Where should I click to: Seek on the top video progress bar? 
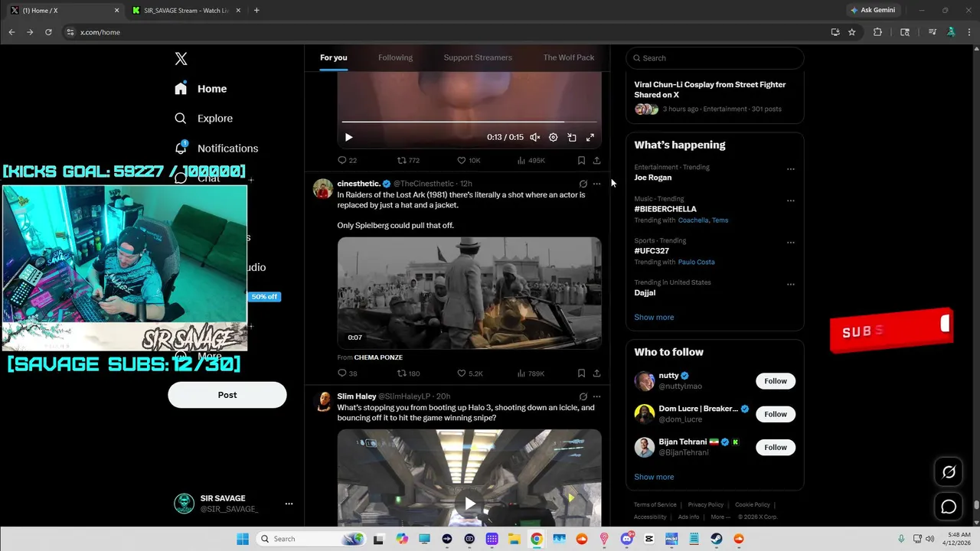click(x=469, y=122)
